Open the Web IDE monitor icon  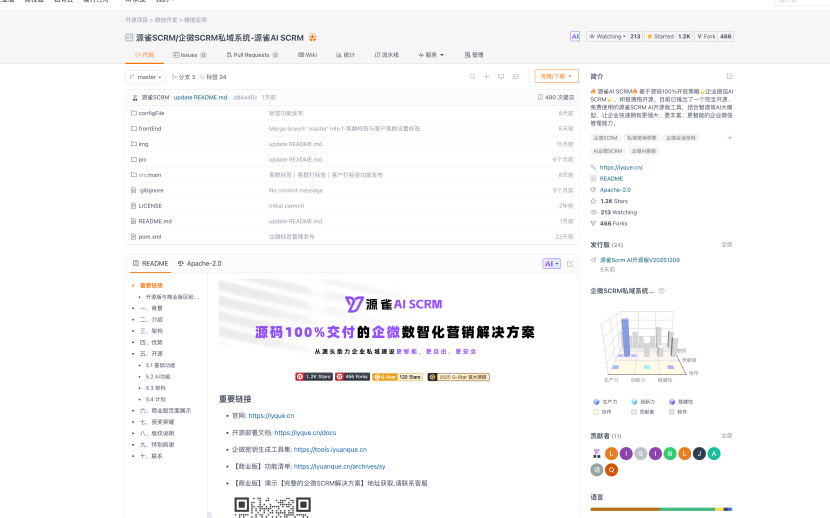point(501,77)
